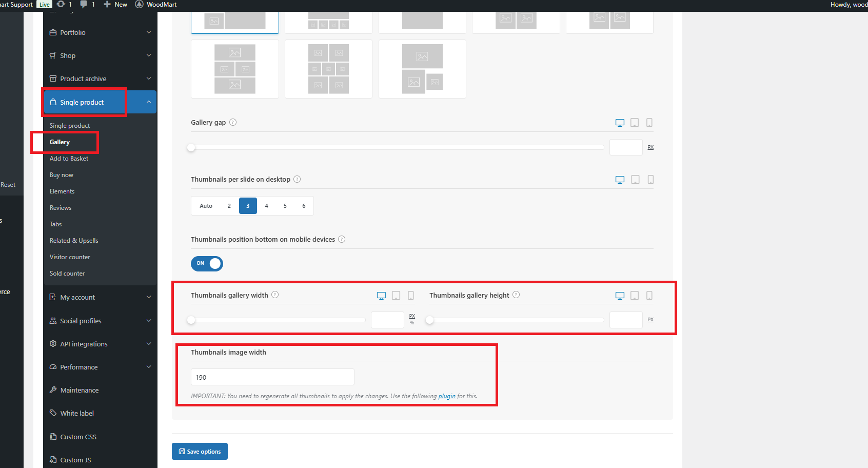The image size is (868, 468).
Task: Select tablet device for Thumbnails gallery width
Action: [396, 296]
